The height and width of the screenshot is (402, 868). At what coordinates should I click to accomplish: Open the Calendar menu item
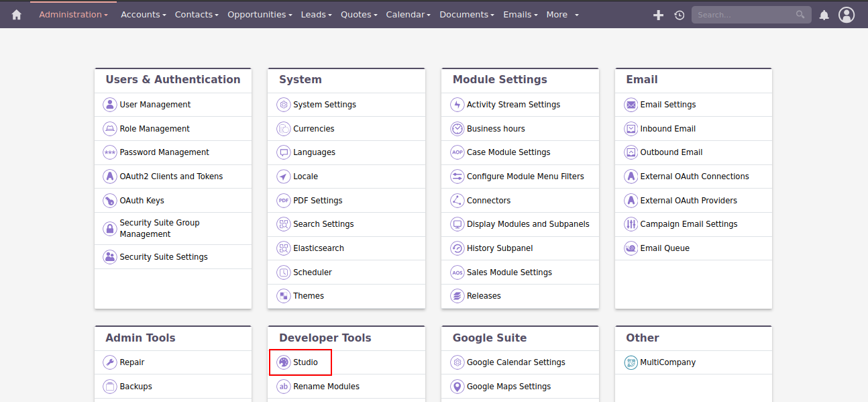pos(408,15)
